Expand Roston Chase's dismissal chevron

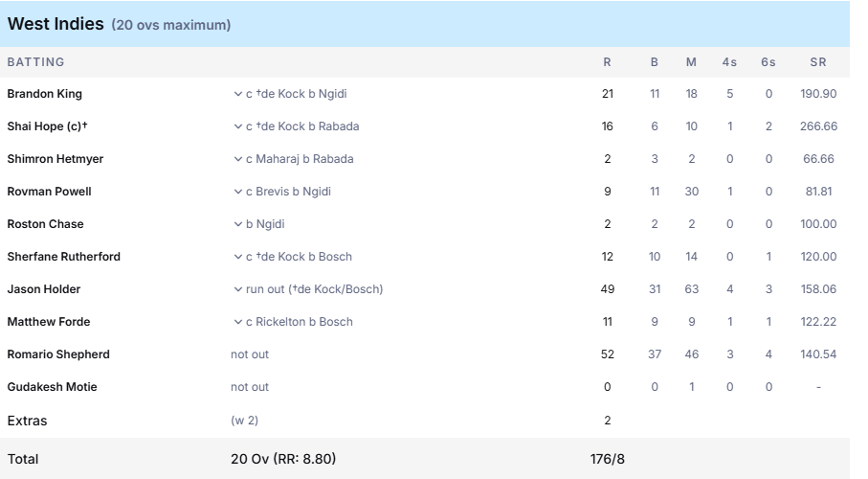pos(237,224)
